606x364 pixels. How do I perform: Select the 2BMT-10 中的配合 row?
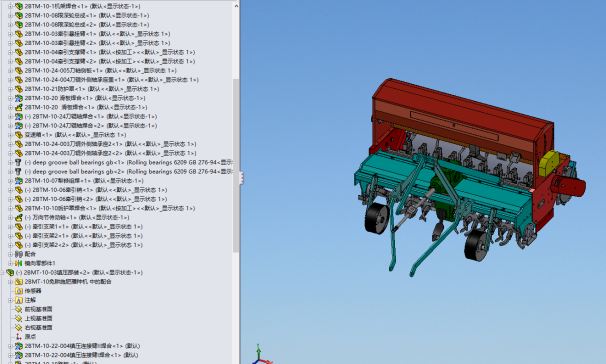68,282
